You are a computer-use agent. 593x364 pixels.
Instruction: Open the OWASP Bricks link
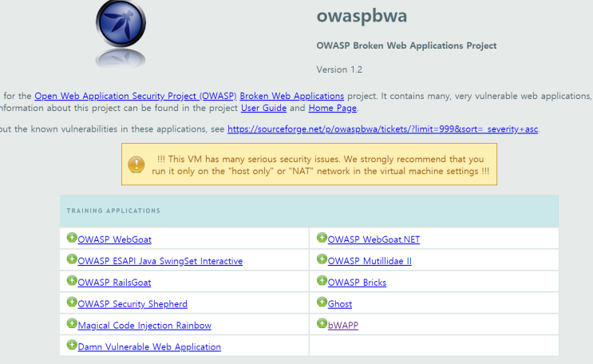pyautogui.click(x=357, y=283)
